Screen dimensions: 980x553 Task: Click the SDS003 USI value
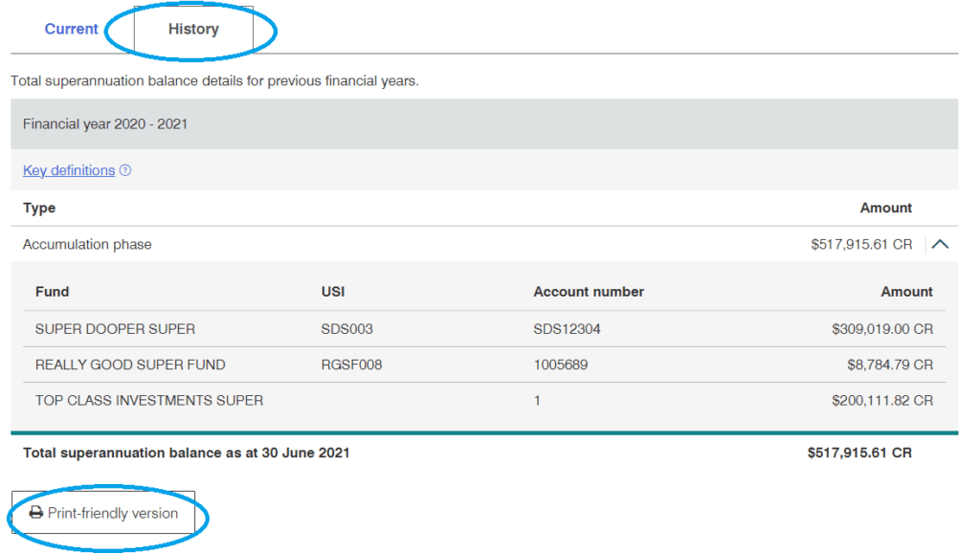(x=346, y=329)
